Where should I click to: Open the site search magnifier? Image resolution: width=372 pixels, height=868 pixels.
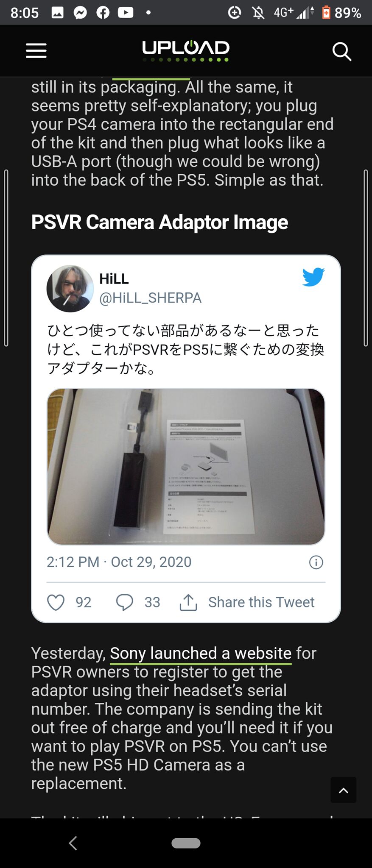point(341,51)
